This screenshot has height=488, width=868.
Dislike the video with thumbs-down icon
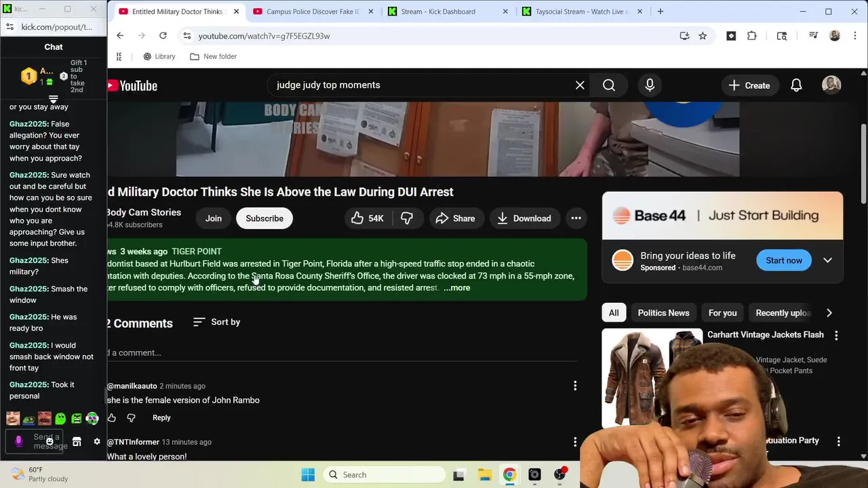(x=407, y=218)
